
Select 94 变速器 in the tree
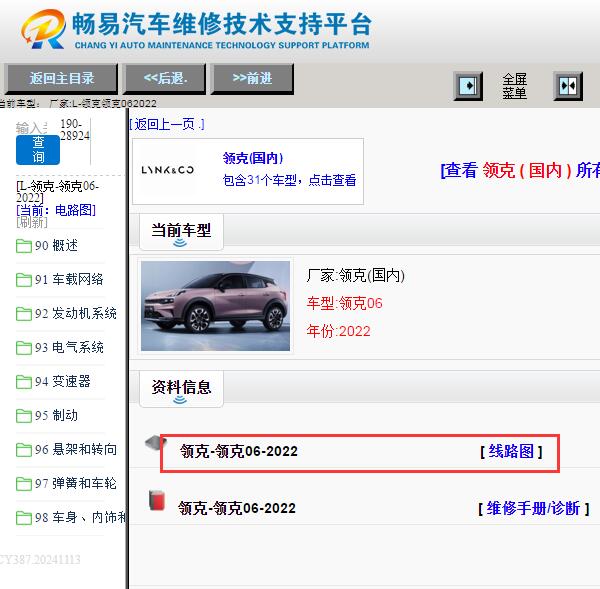[63, 382]
